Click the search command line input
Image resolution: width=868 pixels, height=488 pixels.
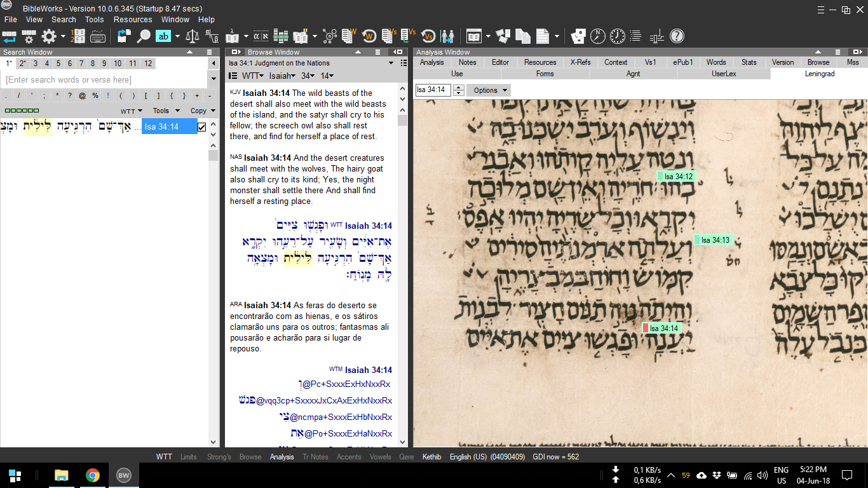(x=104, y=80)
